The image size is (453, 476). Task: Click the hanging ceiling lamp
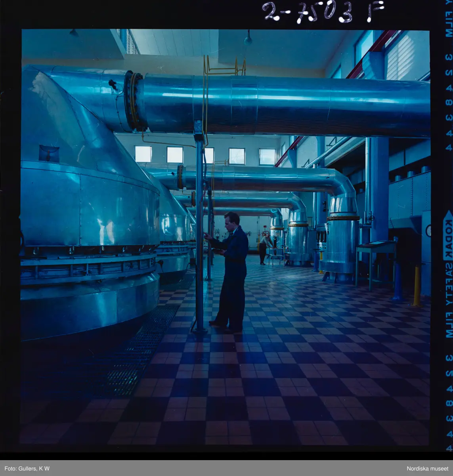[x=248, y=39]
